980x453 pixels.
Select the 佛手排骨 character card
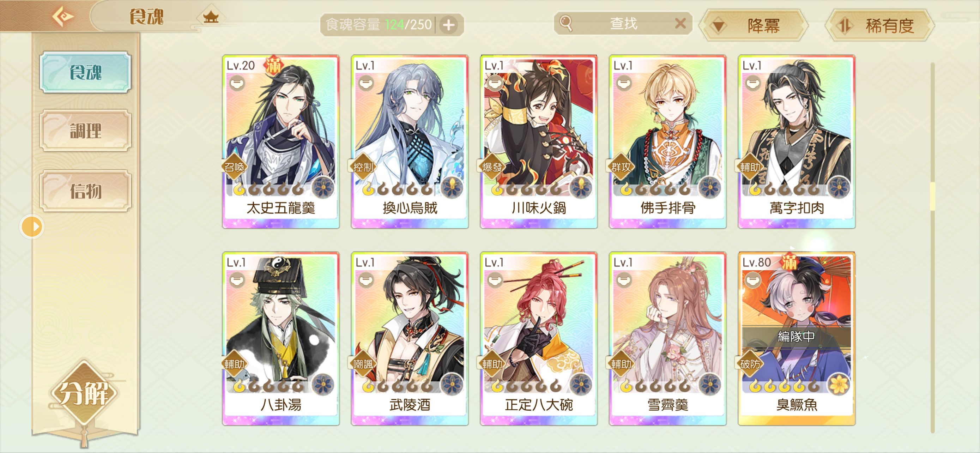pos(667,141)
